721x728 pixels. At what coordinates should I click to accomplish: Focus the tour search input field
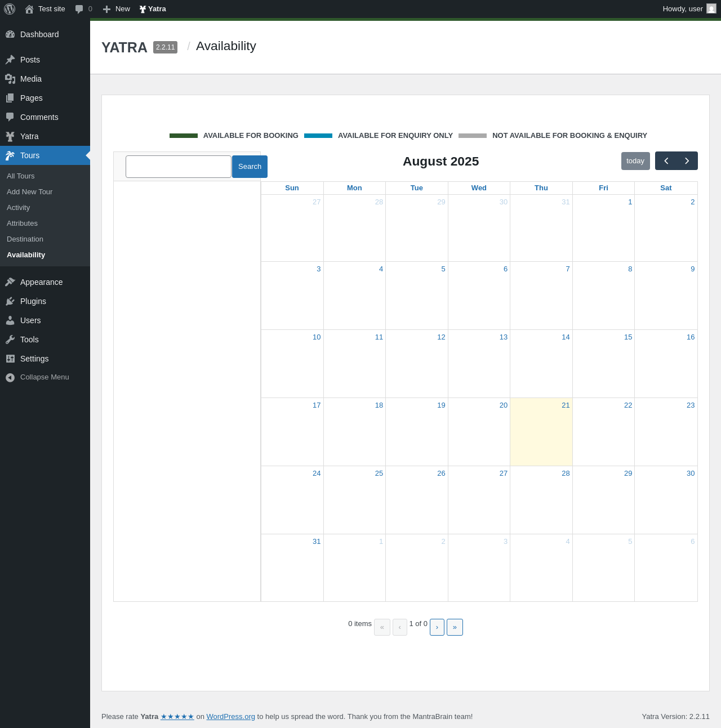pyautogui.click(x=179, y=167)
